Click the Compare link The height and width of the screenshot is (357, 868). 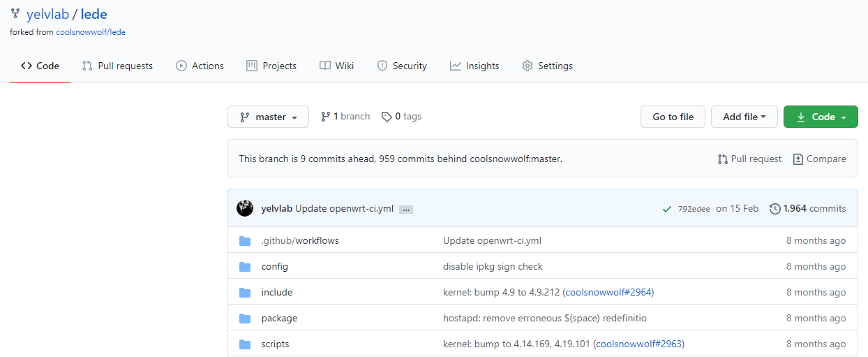(x=819, y=159)
